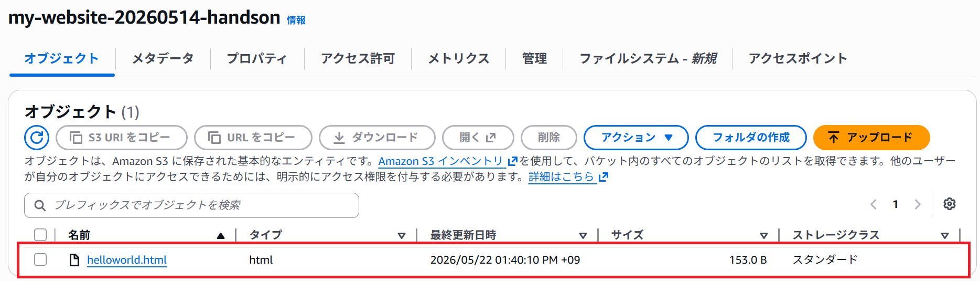Open the table preferences gear icon

949,204
